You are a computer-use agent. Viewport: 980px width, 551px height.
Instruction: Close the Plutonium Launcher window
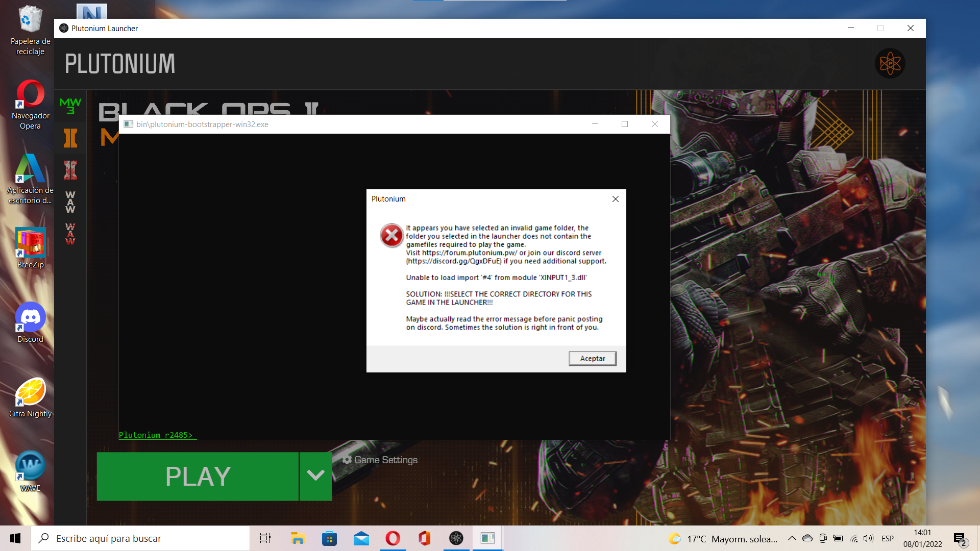(x=911, y=28)
